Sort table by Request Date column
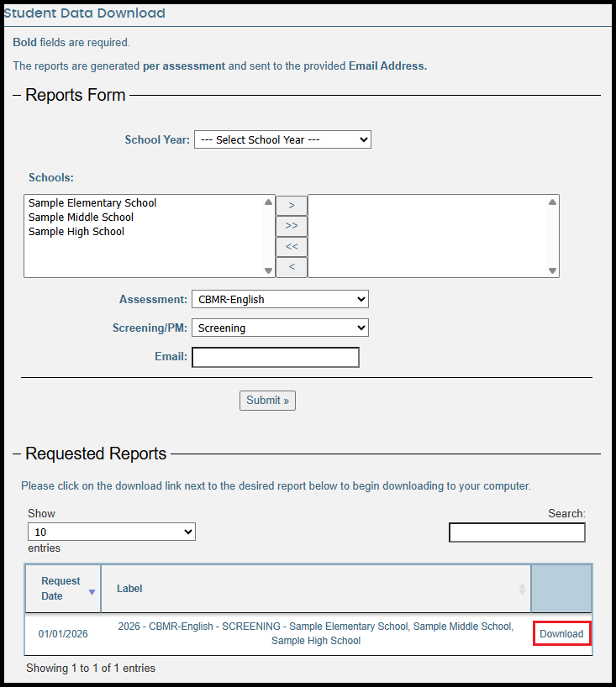 coord(62,589)
